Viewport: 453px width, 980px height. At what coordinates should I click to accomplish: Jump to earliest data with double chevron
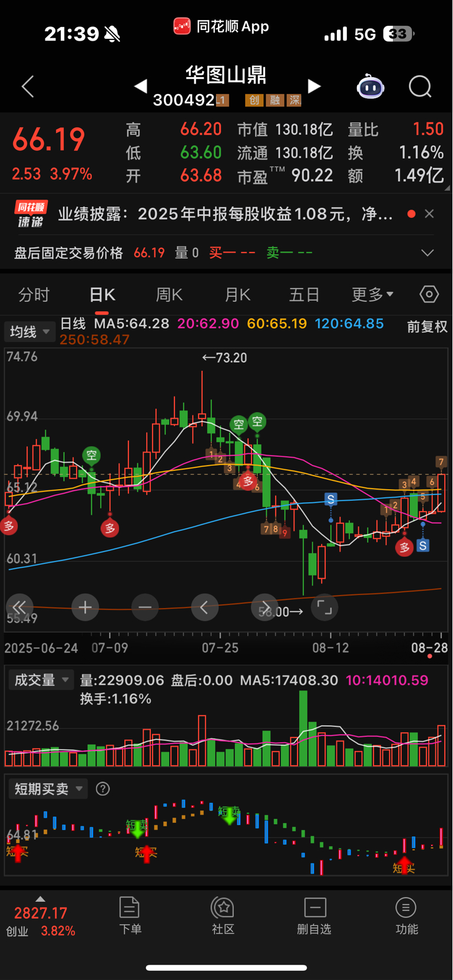(19, 607)
